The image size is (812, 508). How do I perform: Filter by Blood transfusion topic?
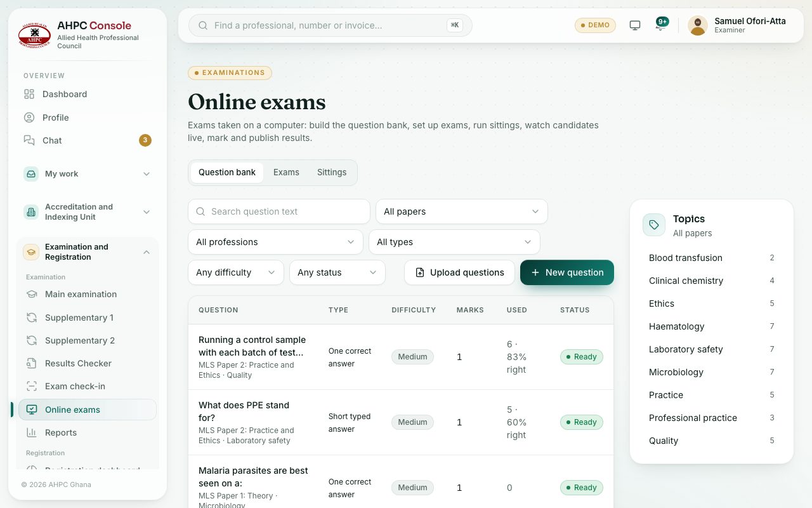(x=712, y=258)
